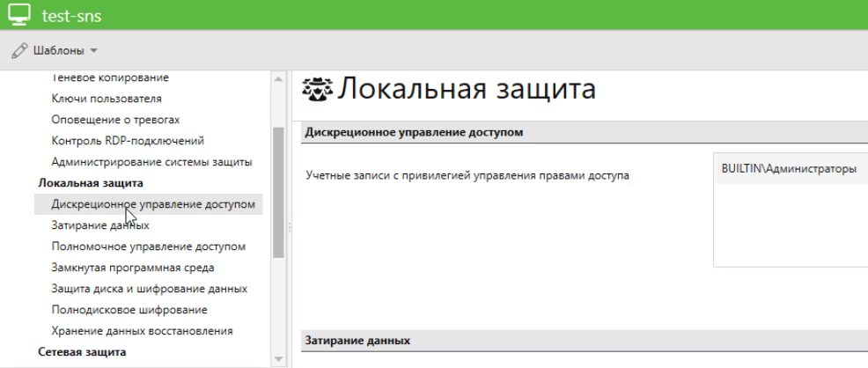Open the Шаблоны dropdown arrow
868x368 pixels.
pos(93,51)
